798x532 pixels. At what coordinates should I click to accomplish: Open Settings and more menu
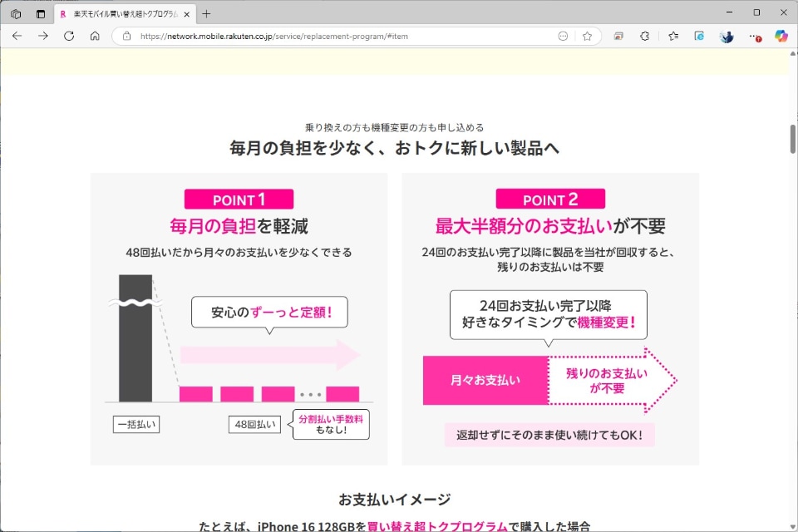755,36
